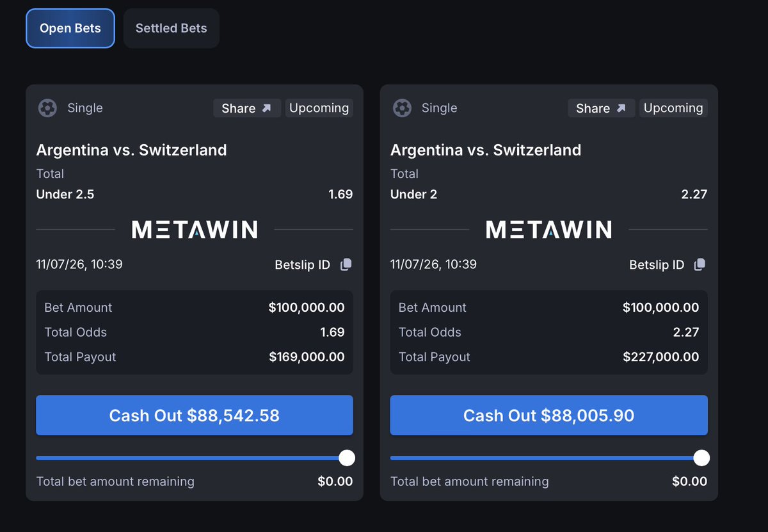
Task: Click Upcoming status badge on right card
Action: (673, 108)
